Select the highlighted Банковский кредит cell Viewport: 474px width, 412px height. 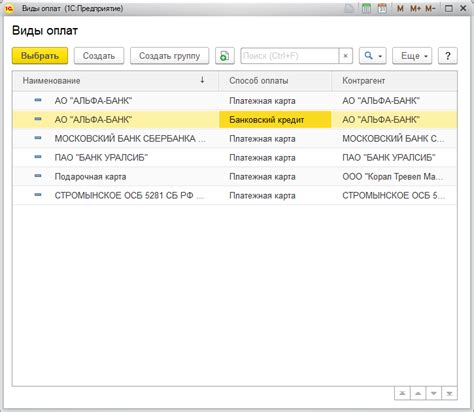pyautogui.click(x=275, y=120)
